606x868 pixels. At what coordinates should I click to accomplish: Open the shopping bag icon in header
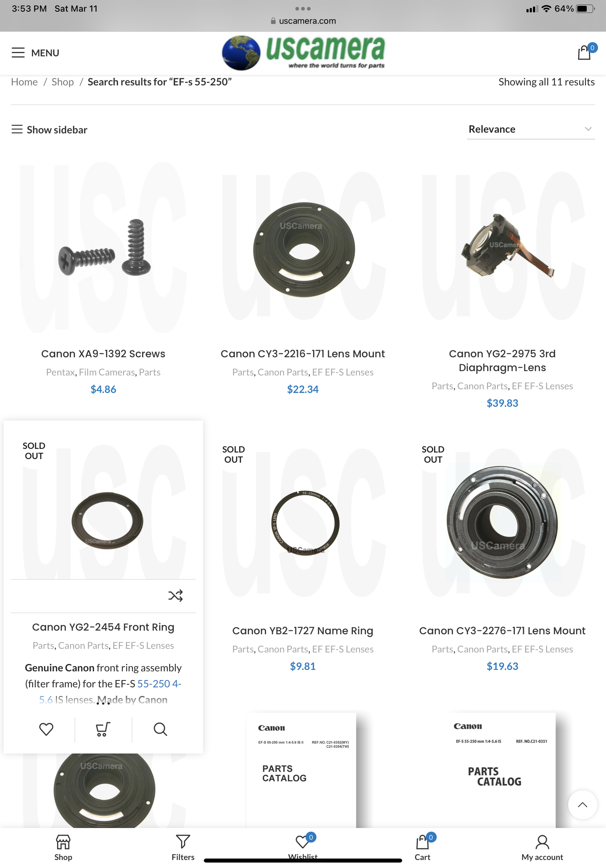(585, 53)
